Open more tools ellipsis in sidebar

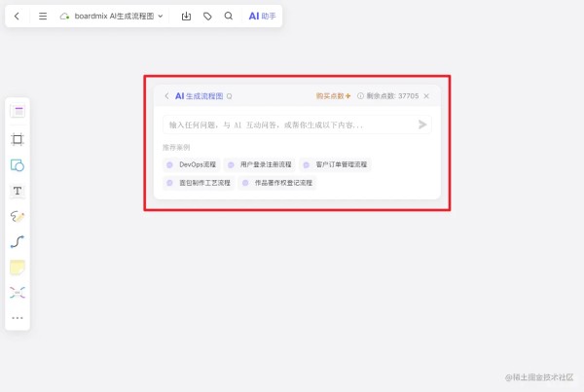click(x=18, y=318)
